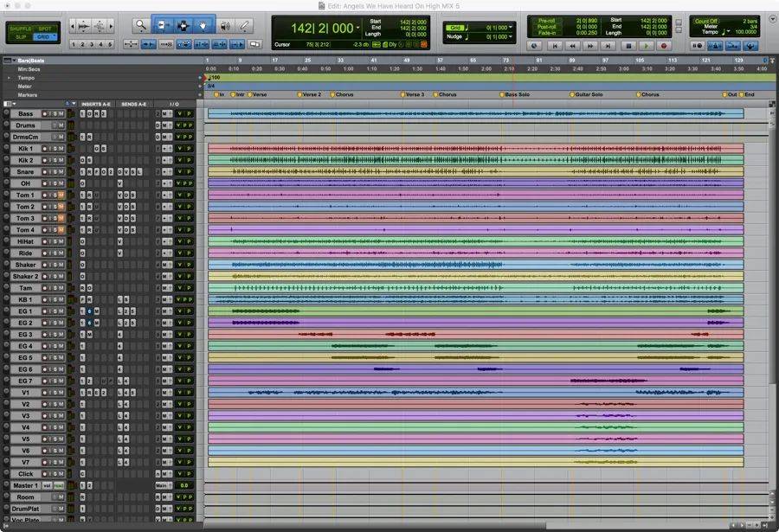The width and height of the screenshot is (779, 532).
Task: Solo the Snare track
Action: [x=55, y=172]
